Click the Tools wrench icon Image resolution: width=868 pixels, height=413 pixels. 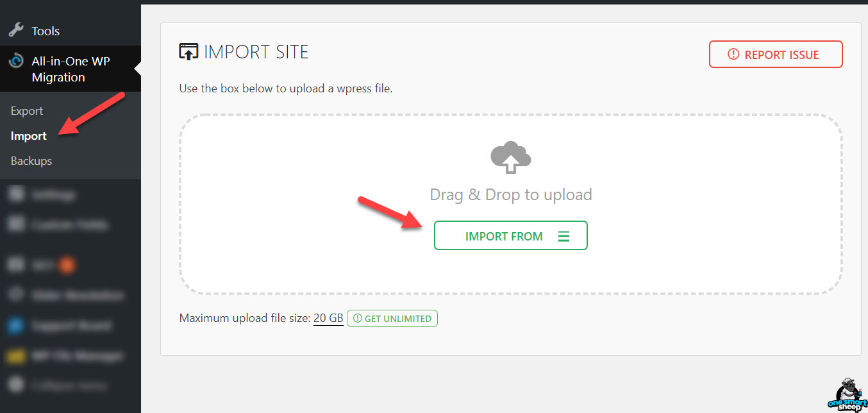tap(16, 30)
